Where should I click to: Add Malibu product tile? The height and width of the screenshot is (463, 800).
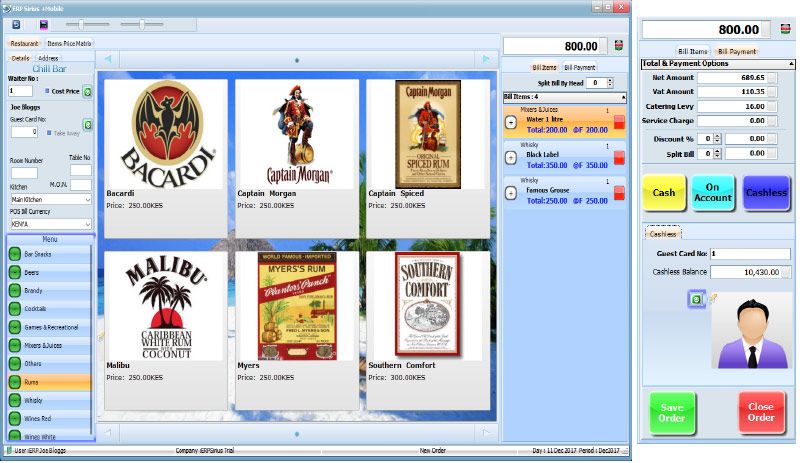[166, 330]
